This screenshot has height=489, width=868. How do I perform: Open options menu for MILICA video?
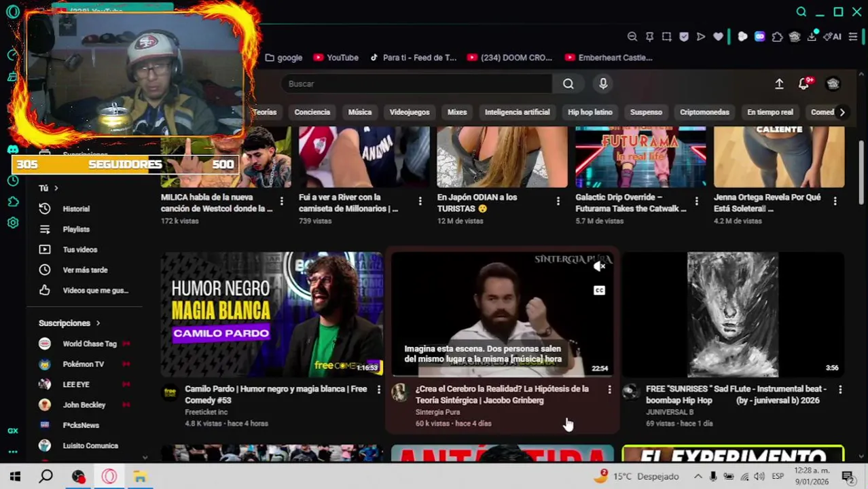[281, 201]
